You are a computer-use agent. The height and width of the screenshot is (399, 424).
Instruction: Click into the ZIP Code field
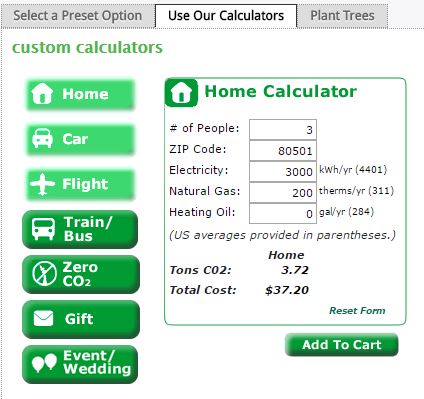click(x=283, y=151)
